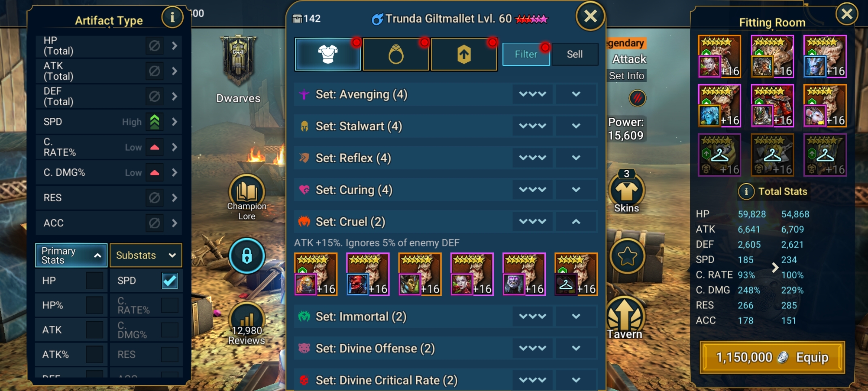Screen dimensions: 868x391
Task: Switch to the ring accessories tab
Action: pyautogui.click(x=396, y=55)
